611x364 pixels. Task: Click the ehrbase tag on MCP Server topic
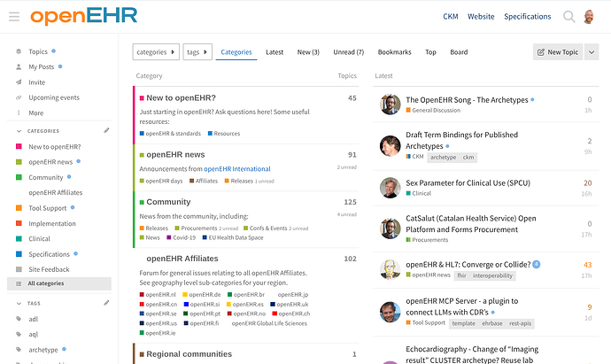[x=492, y=323]
